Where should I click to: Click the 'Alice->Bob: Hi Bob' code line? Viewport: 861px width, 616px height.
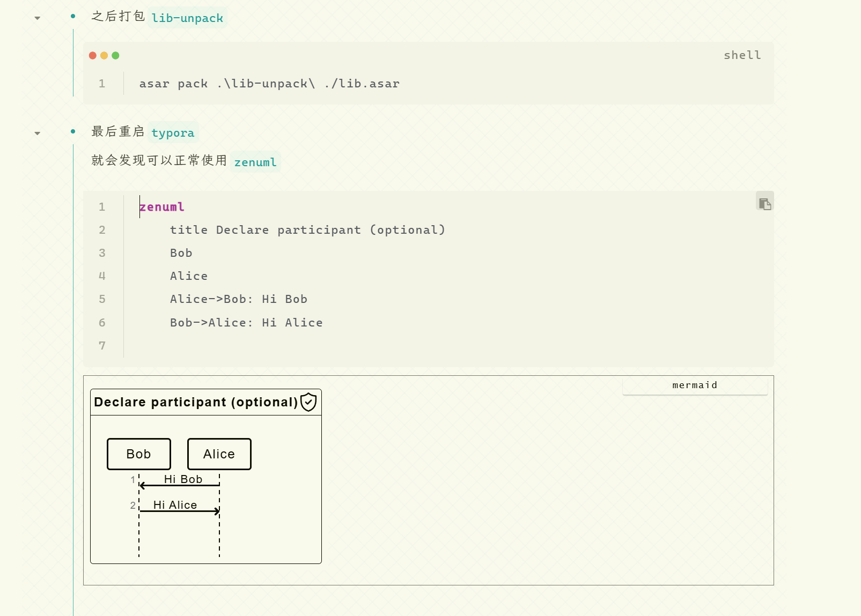coord(238,299)
